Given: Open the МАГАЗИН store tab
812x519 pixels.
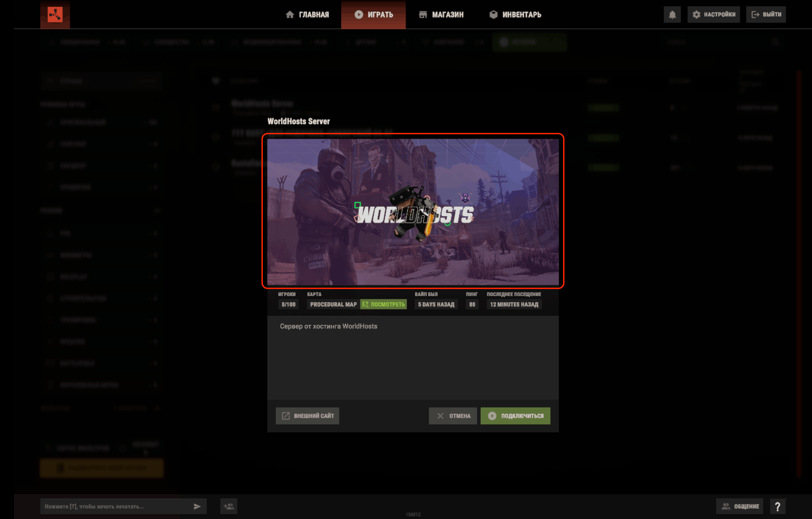Looking at the screenshot, I should click(441, 14).
